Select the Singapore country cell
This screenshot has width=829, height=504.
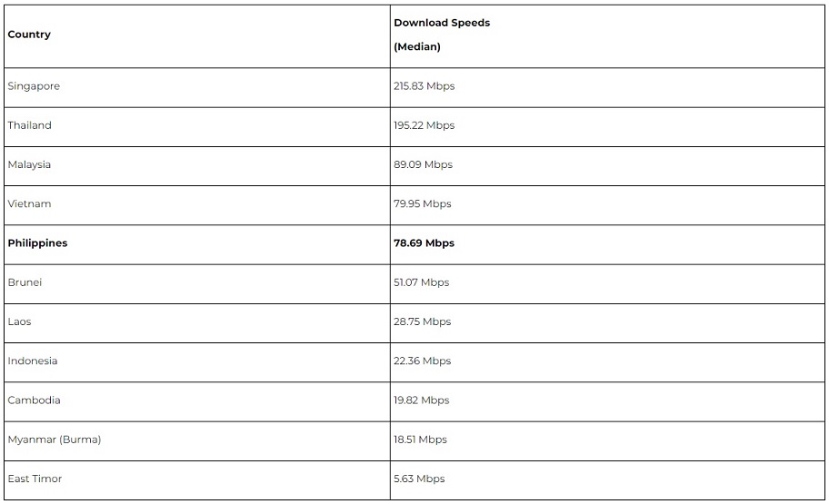[x=34, y=86]
